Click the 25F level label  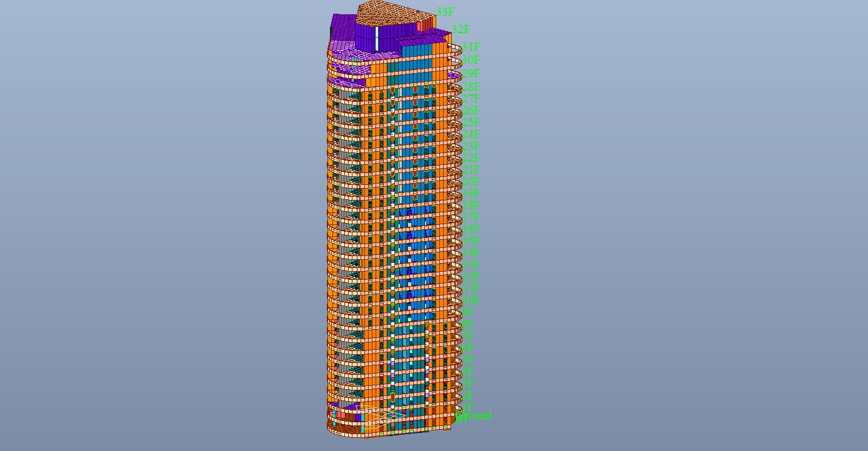pyautogui.click(x=471, y=122)
